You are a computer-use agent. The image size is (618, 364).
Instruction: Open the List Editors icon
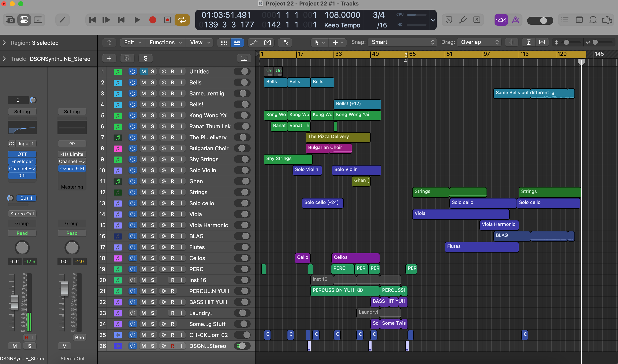click(x=565, y=20)
